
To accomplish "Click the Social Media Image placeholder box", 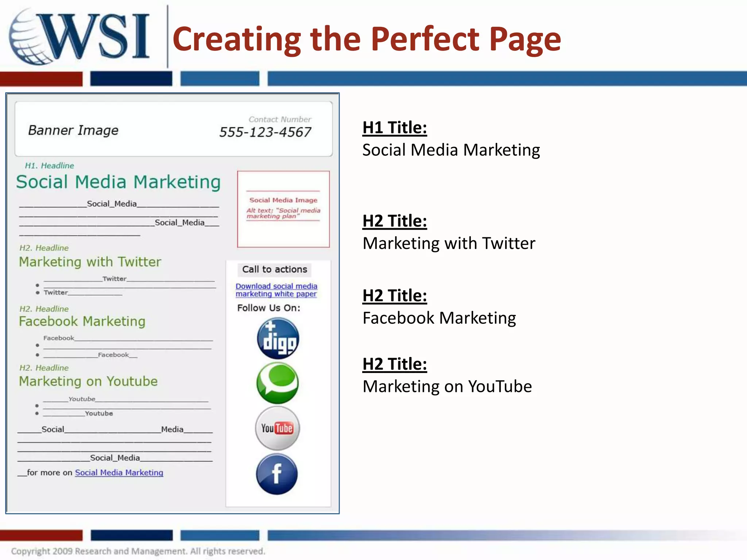I will (283, 209).
